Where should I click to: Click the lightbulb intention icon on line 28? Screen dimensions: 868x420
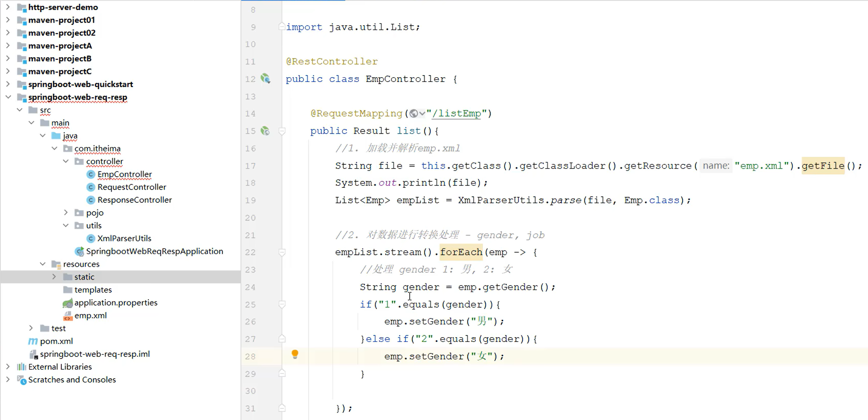(x=295, y=355)
